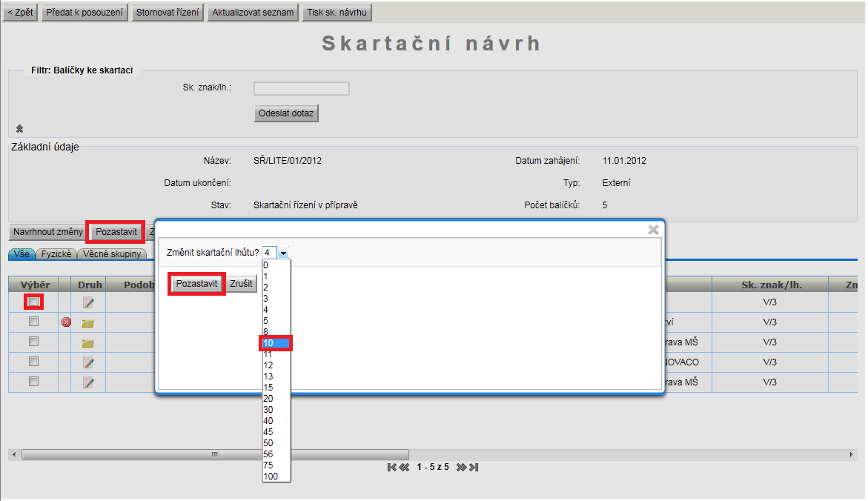Viewport: 868px width, 501px height.
Task: Click the scrollbar left arrow
Action: pos(14,454)
